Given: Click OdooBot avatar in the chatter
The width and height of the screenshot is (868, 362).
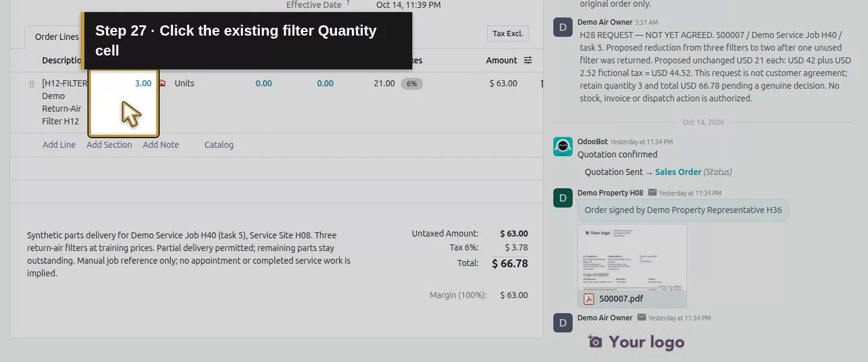Looking at the screenshot, I should click(x=563, y=147).
